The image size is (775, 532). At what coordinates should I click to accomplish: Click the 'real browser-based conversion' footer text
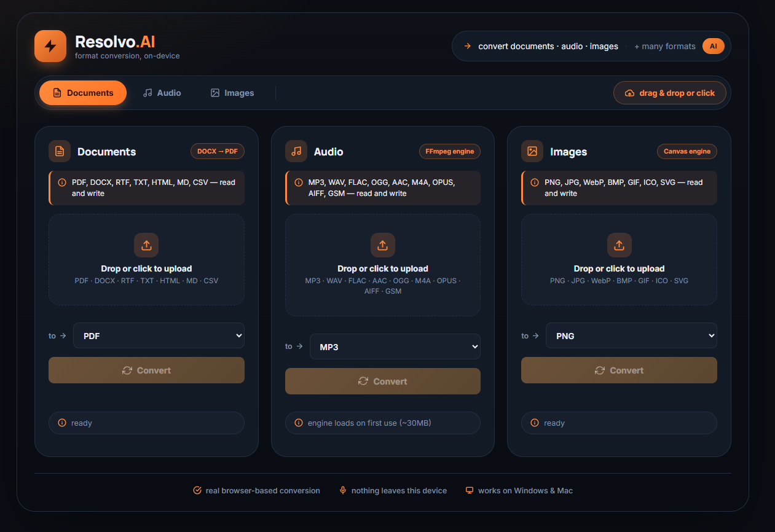[263, 491]
